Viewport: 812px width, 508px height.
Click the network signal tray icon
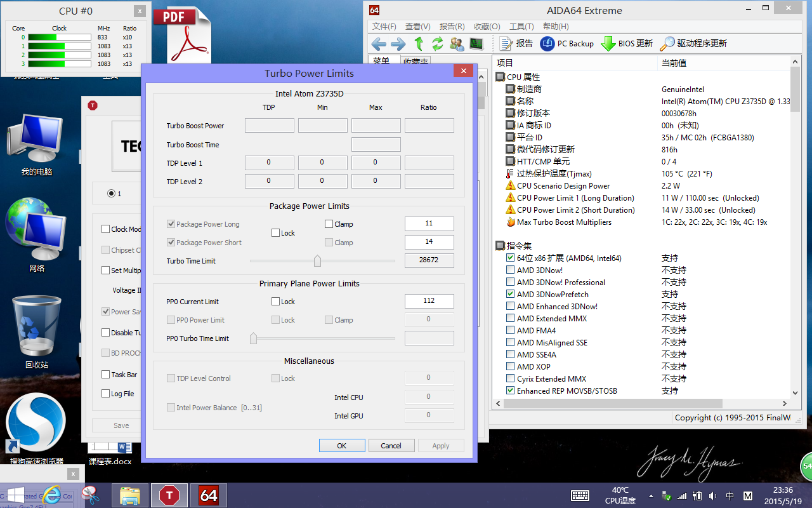coord(682,496)
